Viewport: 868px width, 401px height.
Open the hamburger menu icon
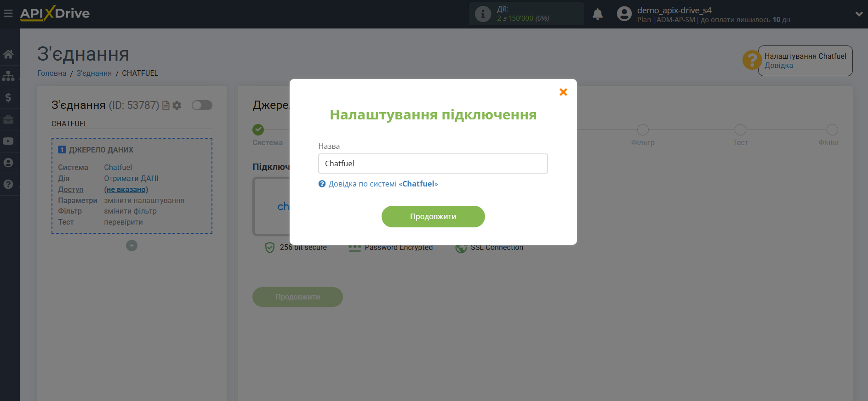coord(8,14)
